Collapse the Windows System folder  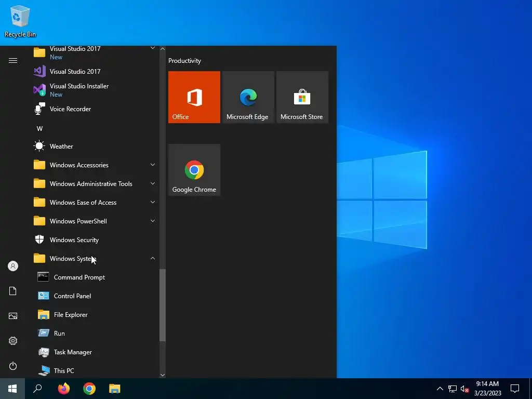pos(153,258)
